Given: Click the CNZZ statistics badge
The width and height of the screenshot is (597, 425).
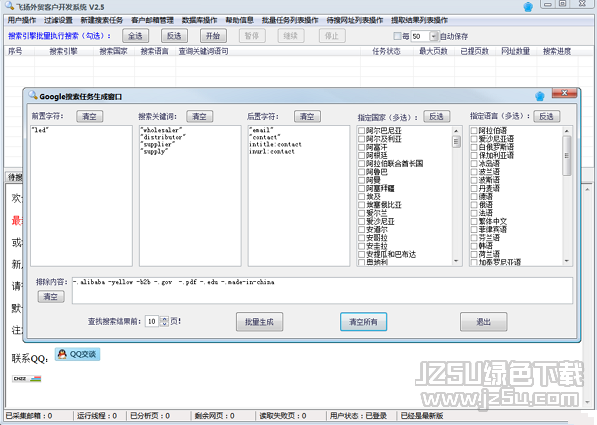Looking at the screenshot, I should (x=26, y=379).
